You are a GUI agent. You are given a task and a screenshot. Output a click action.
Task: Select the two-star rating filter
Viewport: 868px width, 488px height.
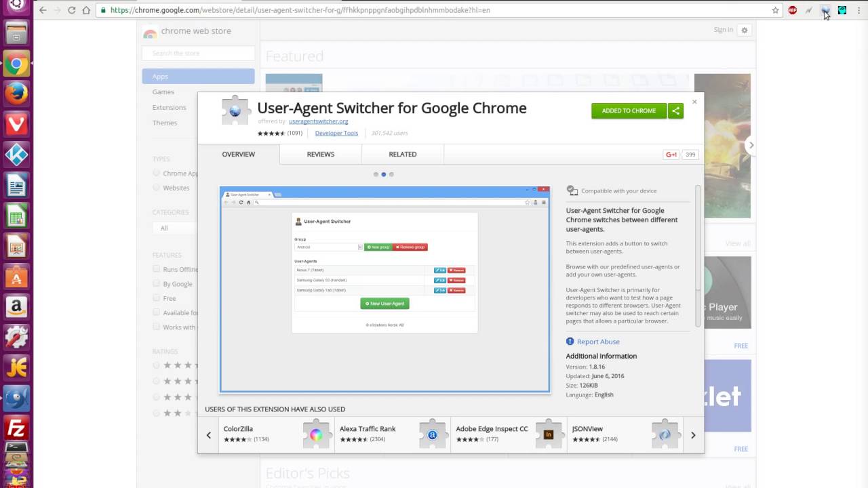pos(156,413)
